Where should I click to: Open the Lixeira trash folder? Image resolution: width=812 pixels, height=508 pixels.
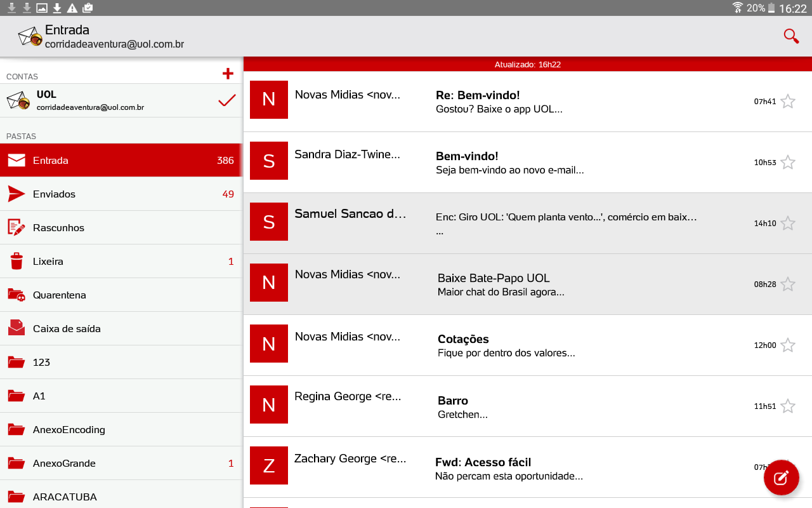(48, 262)
